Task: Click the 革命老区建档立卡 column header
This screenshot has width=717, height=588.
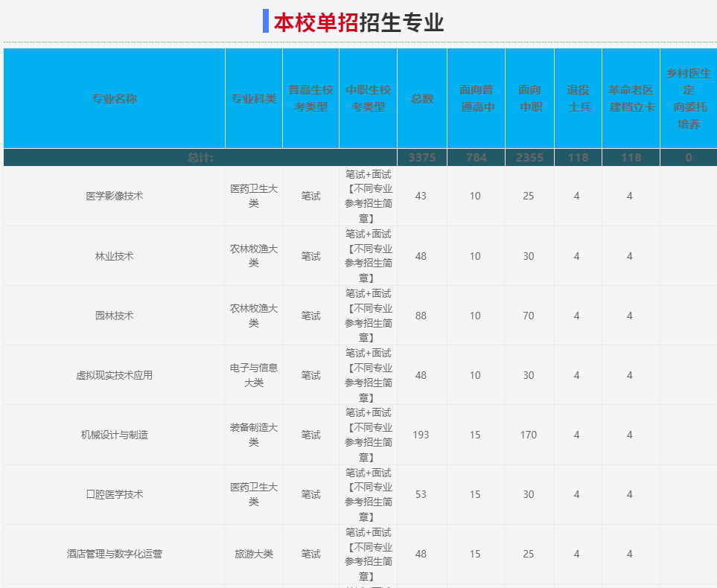Action: (631, 98)
